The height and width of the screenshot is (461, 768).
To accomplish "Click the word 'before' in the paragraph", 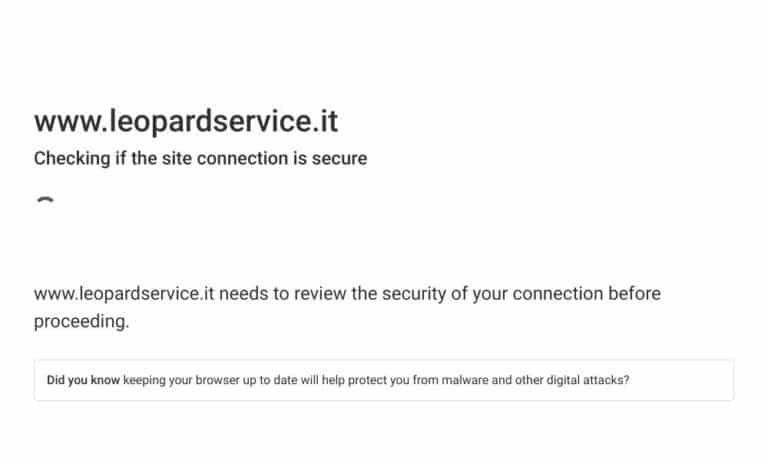I will click(x=634, y=294).
